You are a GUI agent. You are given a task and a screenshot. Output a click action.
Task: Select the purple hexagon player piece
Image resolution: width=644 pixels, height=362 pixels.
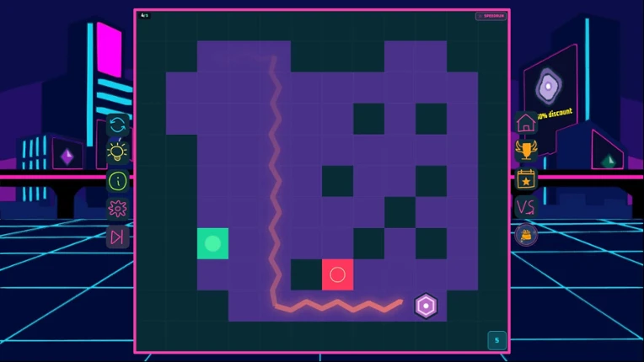coord(426,306)
